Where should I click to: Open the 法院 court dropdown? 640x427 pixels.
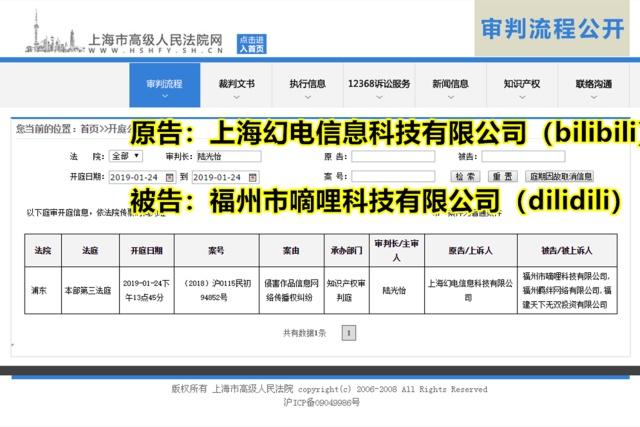[x=126, y=156]
